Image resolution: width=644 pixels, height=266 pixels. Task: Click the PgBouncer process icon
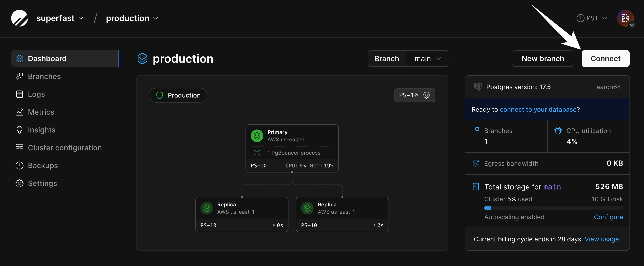coord(257,153)
